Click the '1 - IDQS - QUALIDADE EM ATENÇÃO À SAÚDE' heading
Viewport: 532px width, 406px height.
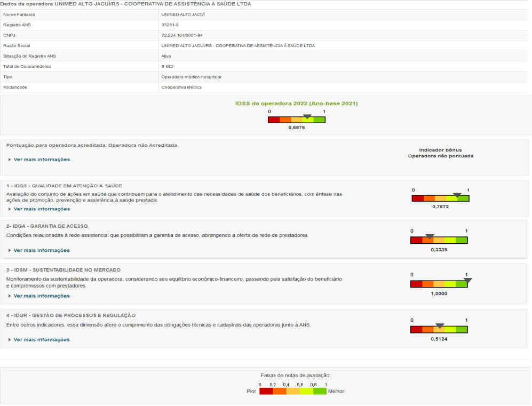point(64,186)
